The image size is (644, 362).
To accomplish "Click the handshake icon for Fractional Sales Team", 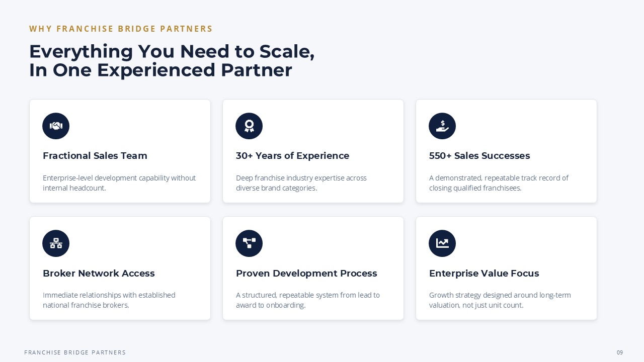I will pos(56,126).
